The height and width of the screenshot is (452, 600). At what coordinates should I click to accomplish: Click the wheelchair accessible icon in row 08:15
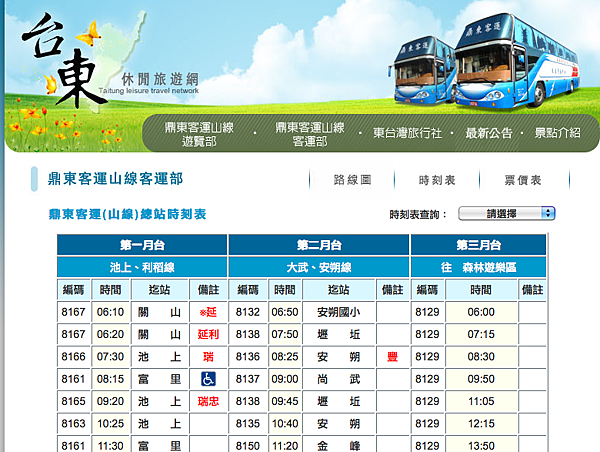[208, 379]
